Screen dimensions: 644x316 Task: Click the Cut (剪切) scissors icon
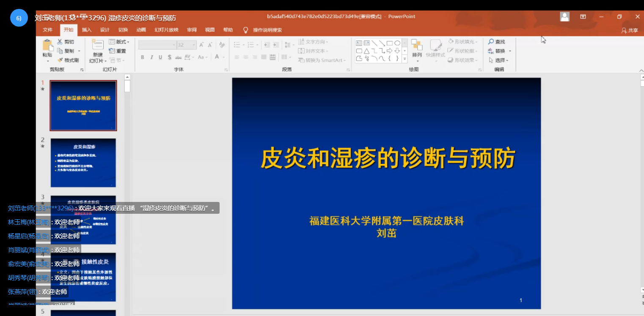click(x=60, y=42)
